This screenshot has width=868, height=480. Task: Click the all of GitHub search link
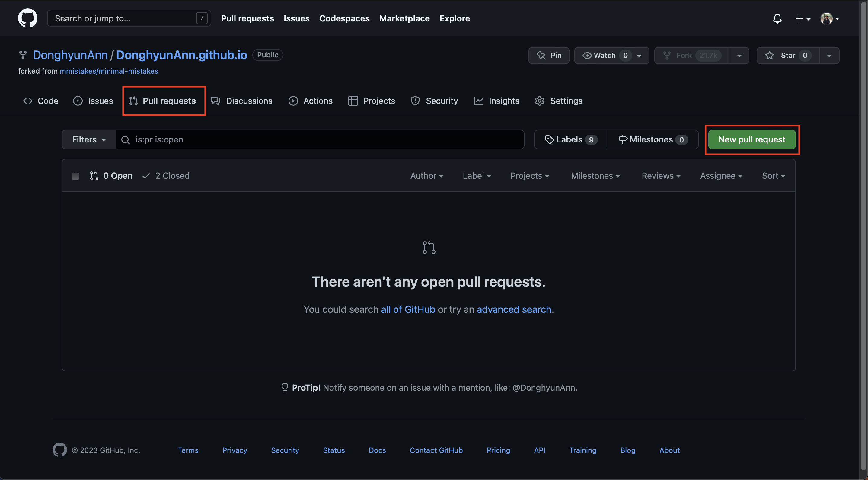point(408,309)
